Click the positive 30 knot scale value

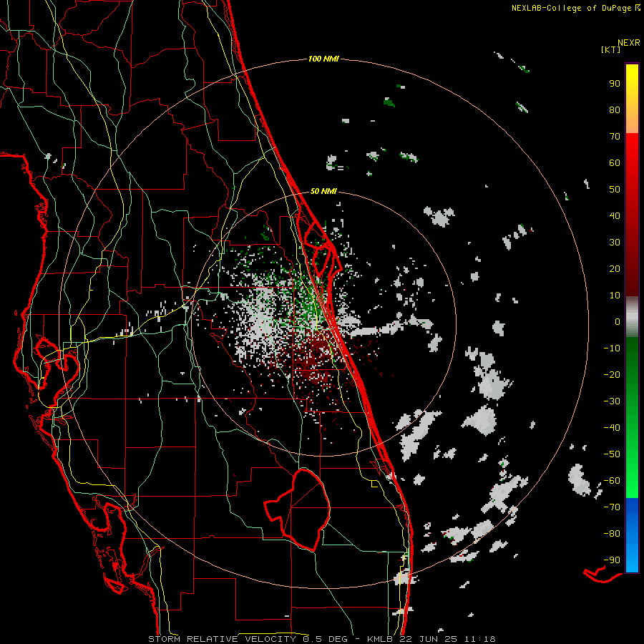point(615,243)
